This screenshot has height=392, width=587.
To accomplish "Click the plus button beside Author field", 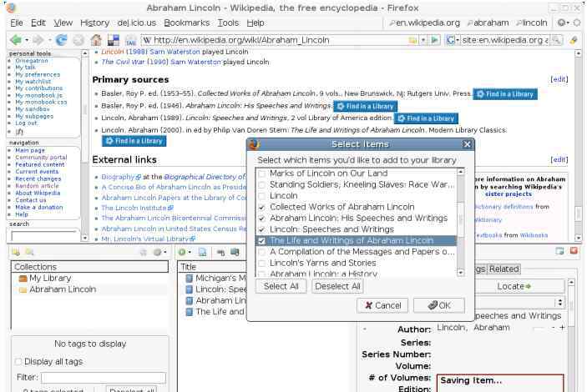I will click(x=562, y=327).
